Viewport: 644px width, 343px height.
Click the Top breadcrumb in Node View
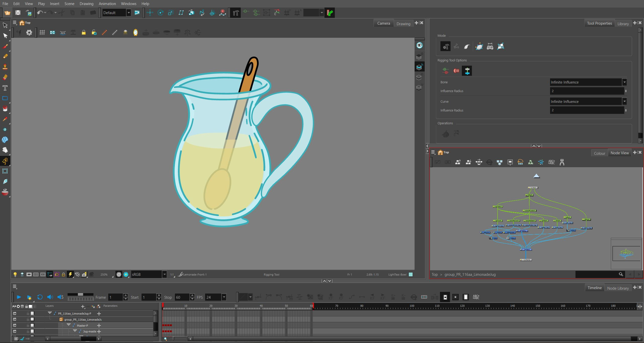coord(434,275)
